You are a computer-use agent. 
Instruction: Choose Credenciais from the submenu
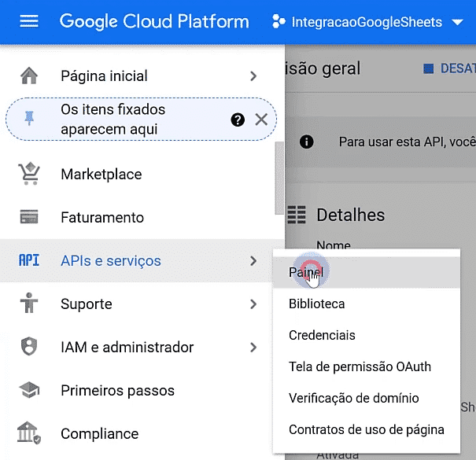[323, 335]
